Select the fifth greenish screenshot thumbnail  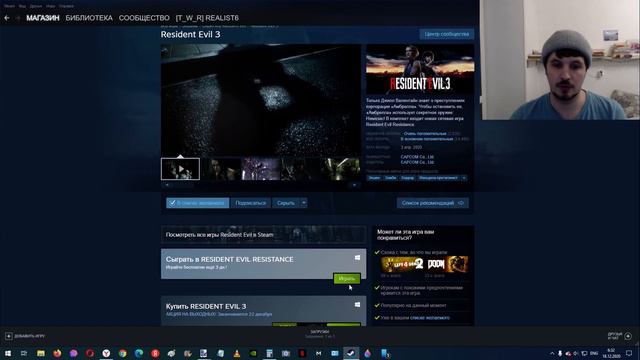click(x=340, y=169)
